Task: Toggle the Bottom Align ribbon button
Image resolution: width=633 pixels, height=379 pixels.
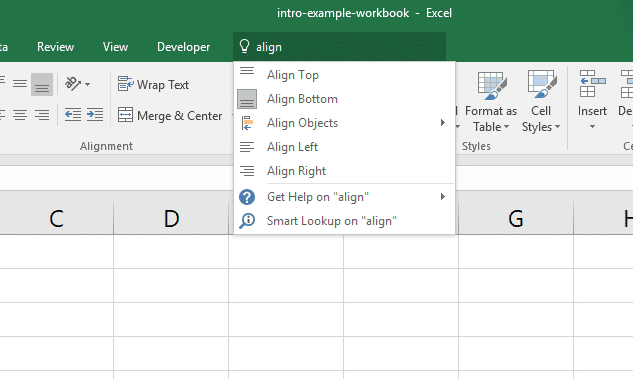Action: 42,84
